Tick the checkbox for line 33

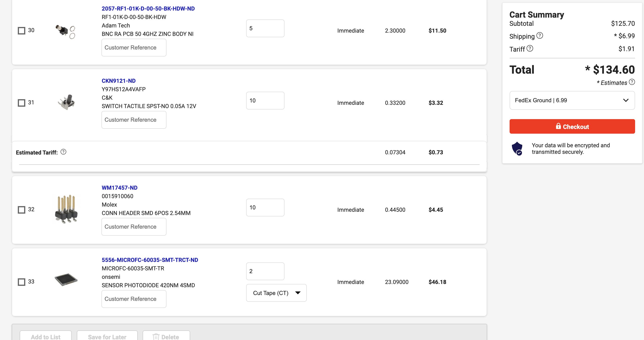[22, 282]
